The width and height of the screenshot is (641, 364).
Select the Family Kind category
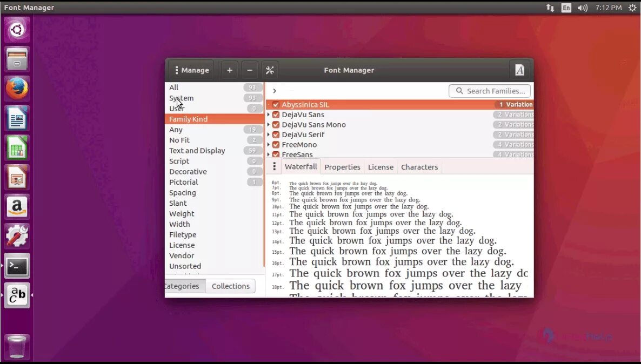[x=215, y=119]
